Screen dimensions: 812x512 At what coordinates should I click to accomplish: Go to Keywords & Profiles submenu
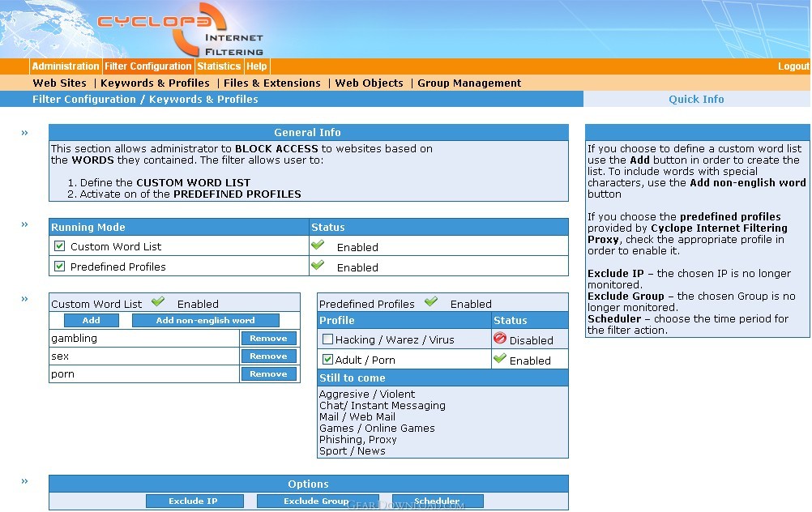tap(155, 83)
